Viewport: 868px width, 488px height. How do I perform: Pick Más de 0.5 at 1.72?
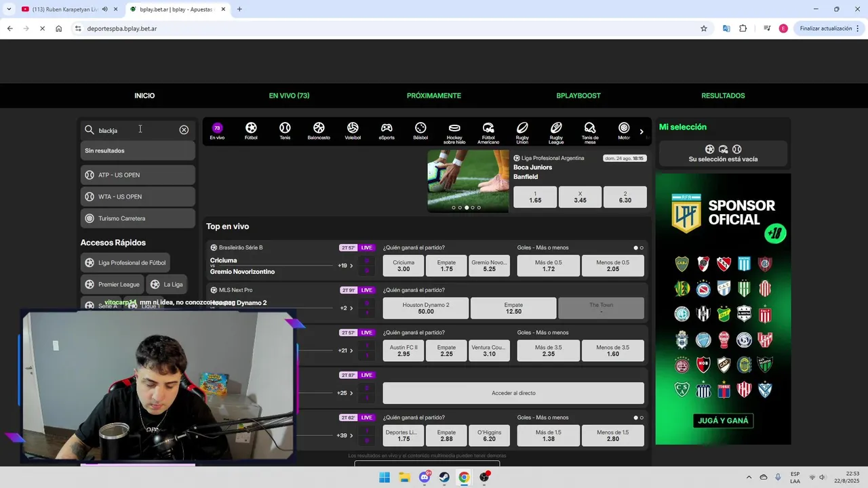click(549, 266)
